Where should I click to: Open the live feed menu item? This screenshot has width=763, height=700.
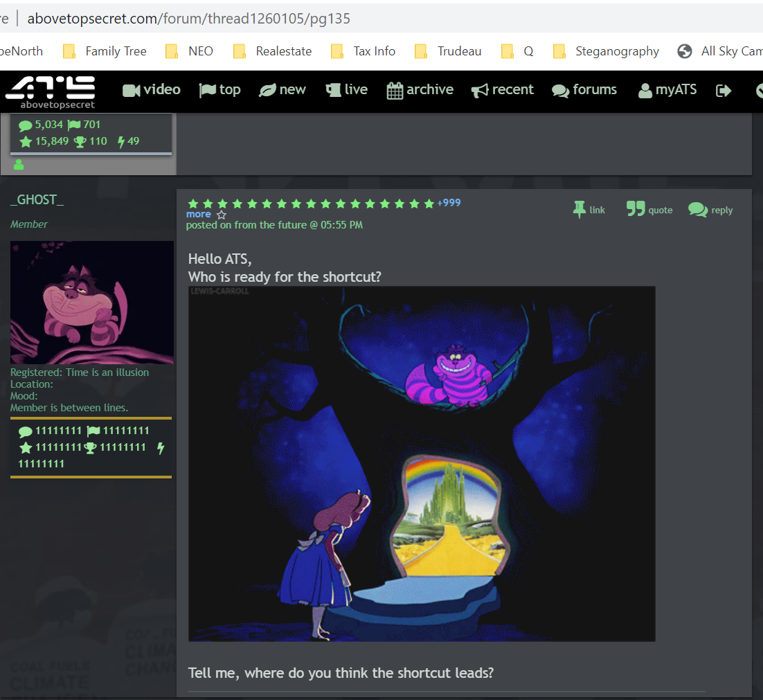[x=346, y=90]
